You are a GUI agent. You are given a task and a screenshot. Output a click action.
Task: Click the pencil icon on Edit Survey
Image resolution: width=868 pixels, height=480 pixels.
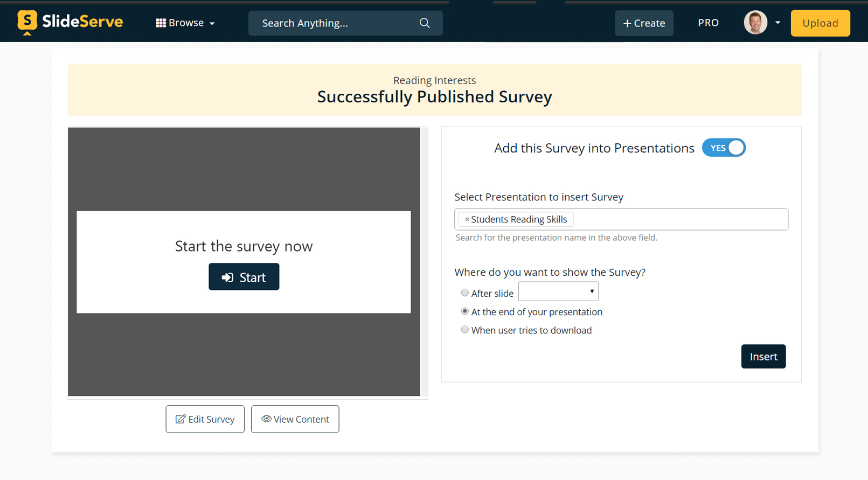(x=180, y=419)
